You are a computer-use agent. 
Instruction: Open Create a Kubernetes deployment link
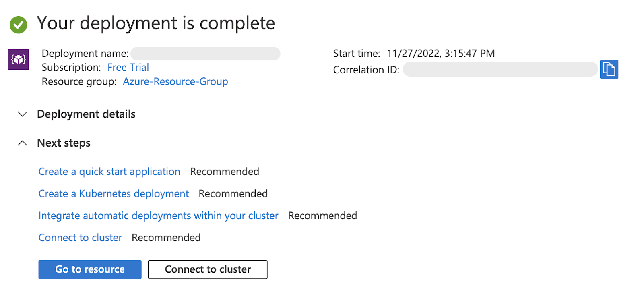[x=114, y=194]
